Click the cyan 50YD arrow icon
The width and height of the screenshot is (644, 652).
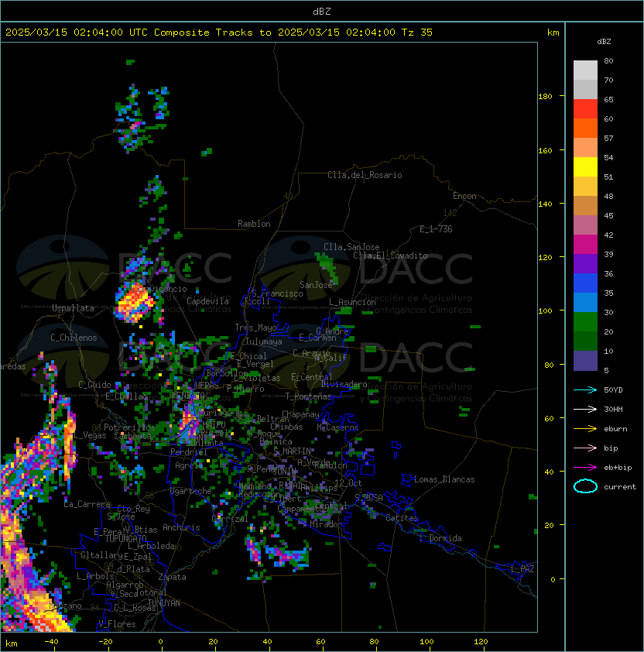click(585, 390)
